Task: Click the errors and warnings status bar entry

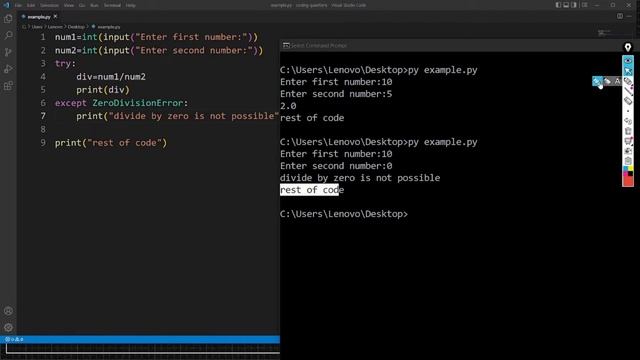Action: click(14, 339)
